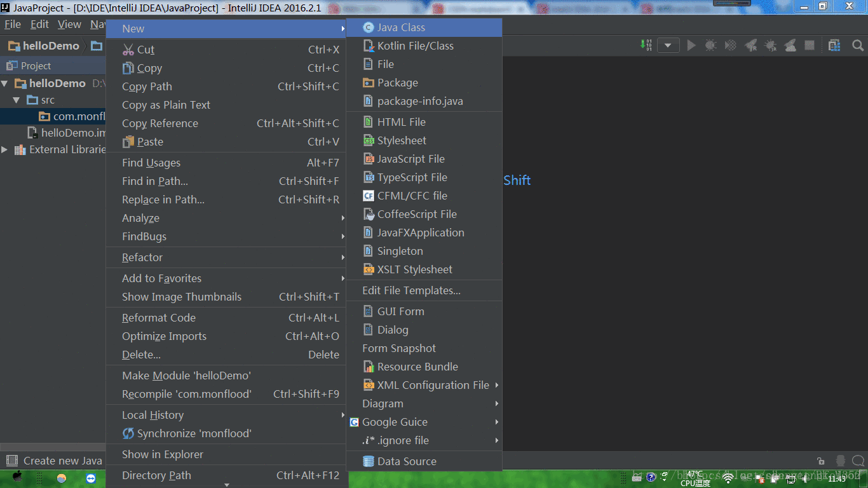
Task: Collapse the src folder tree node
Action: tap(17, 100)
